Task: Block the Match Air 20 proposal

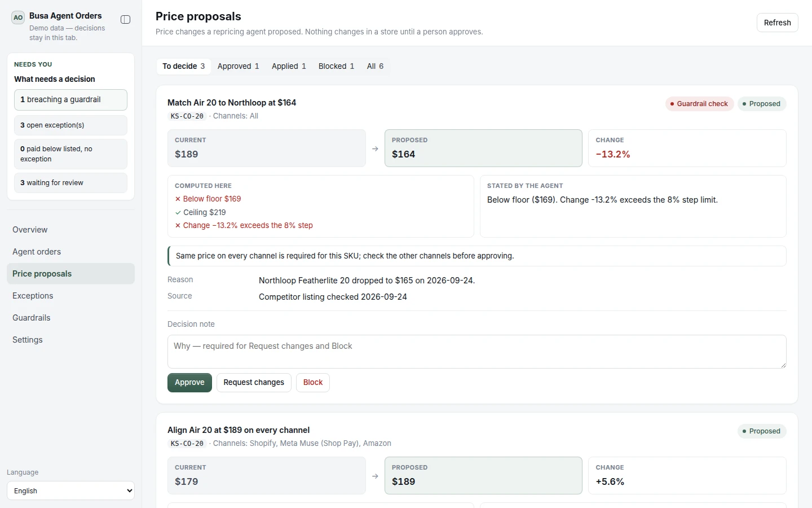Action: [x=313, y=383]
